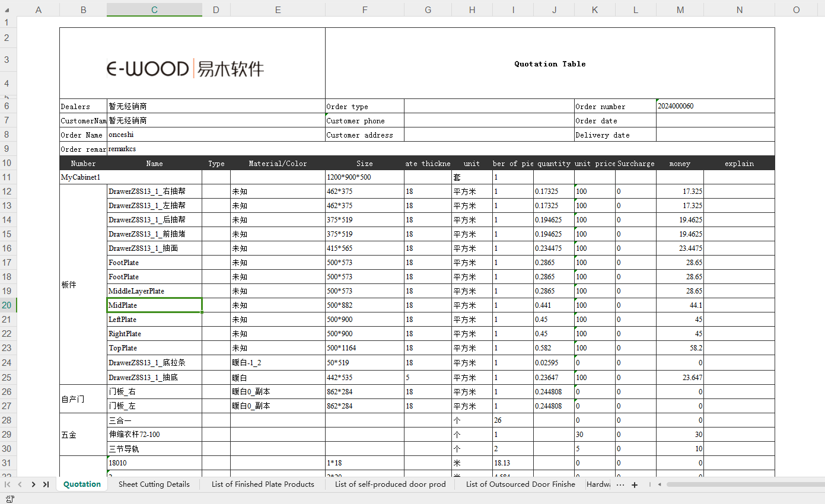Go to the previous sheet tab arrow
The width and height of the screenshot is (825, 504).
[20, 484]
